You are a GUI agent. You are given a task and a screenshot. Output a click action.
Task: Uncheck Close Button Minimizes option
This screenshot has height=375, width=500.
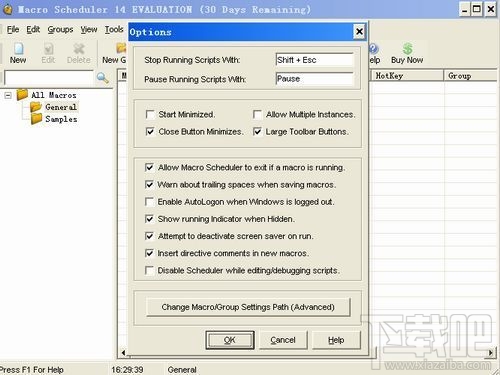(150, 132)
